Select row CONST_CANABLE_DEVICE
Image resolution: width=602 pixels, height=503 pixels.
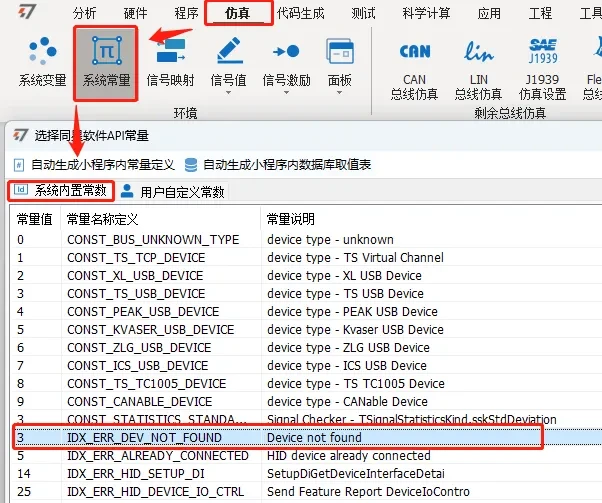point(306,402)
